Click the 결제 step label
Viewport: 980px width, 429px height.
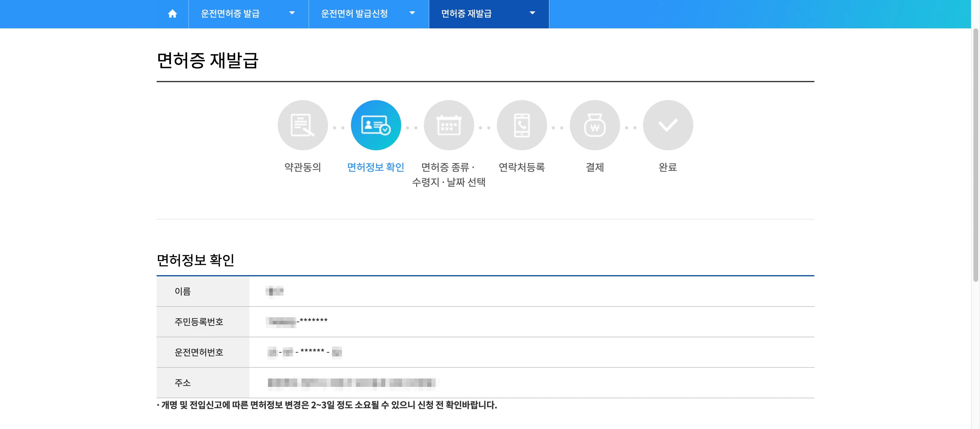[595, 167]
